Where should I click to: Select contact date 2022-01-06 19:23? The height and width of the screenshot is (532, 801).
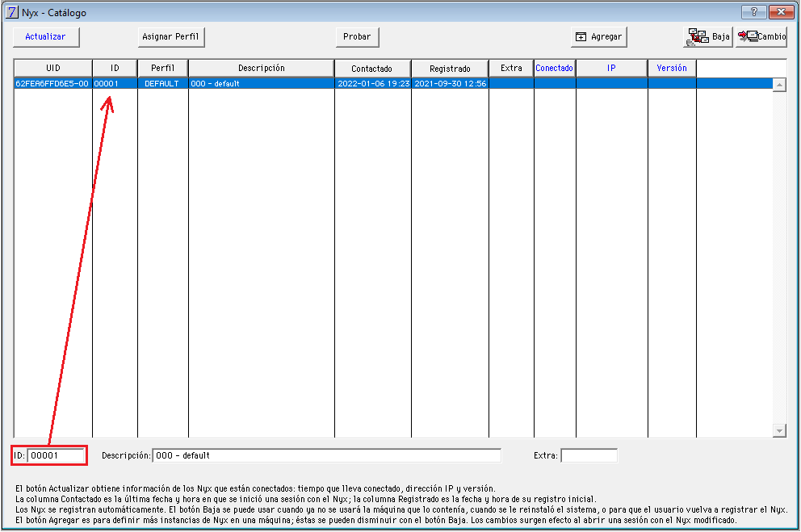click(x=373, y=83)
